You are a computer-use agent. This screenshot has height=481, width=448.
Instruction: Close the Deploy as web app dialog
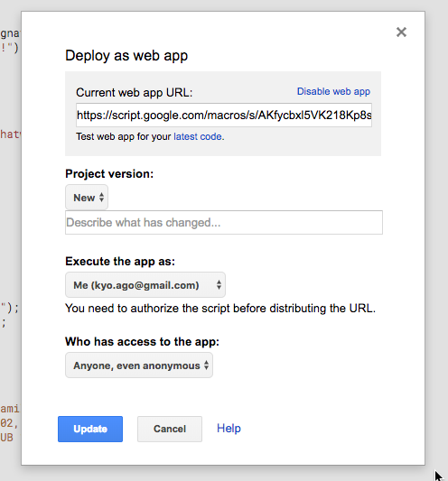pyautogui.click(x=401, y=32)
